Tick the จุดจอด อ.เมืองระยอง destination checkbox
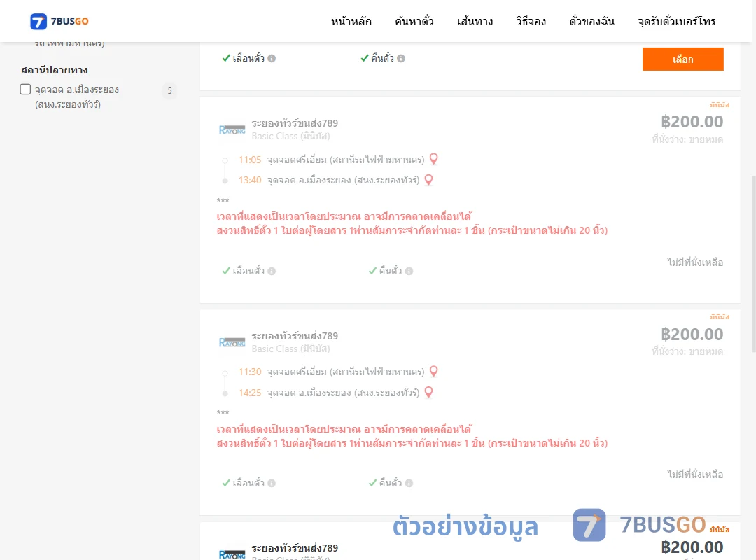 point(26,89)
